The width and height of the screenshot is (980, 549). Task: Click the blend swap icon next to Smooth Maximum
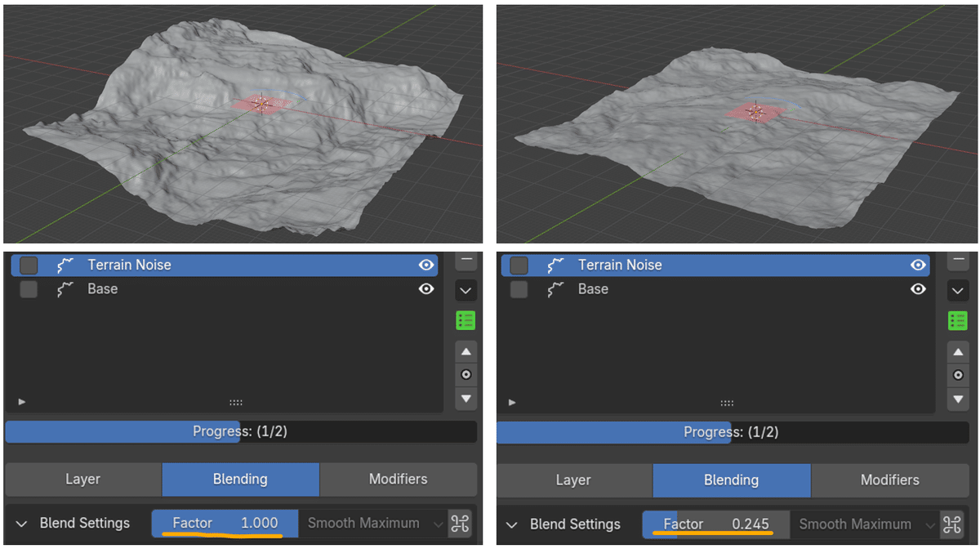point(460,523)
